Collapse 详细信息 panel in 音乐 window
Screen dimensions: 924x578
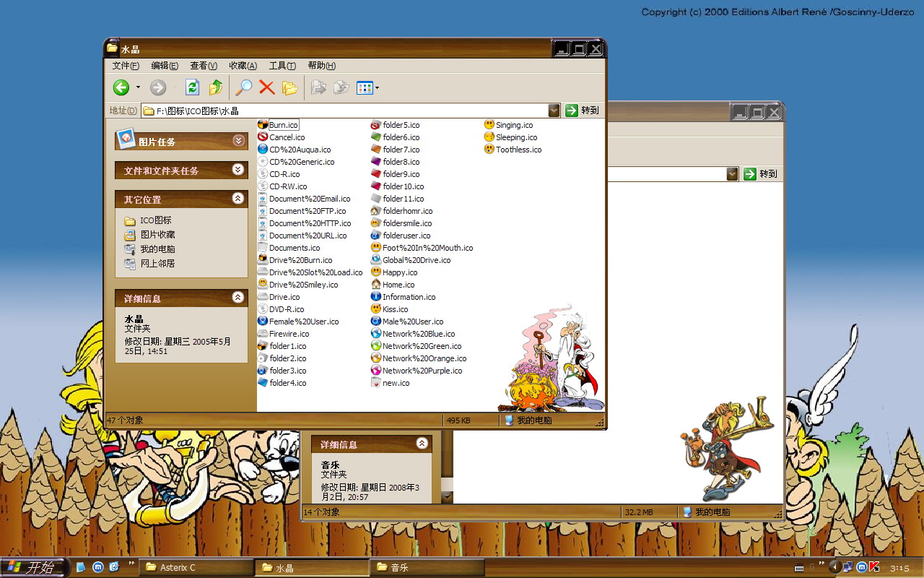(x=422, y=444)
